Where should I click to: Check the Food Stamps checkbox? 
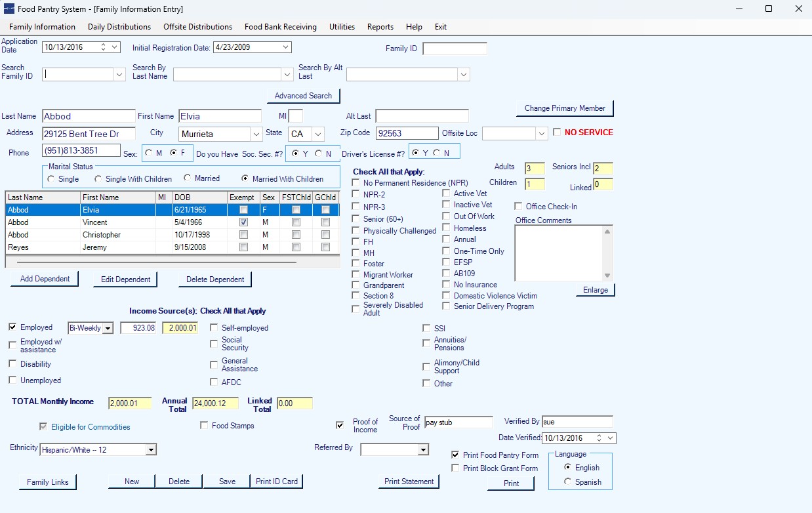pos(204,426)
